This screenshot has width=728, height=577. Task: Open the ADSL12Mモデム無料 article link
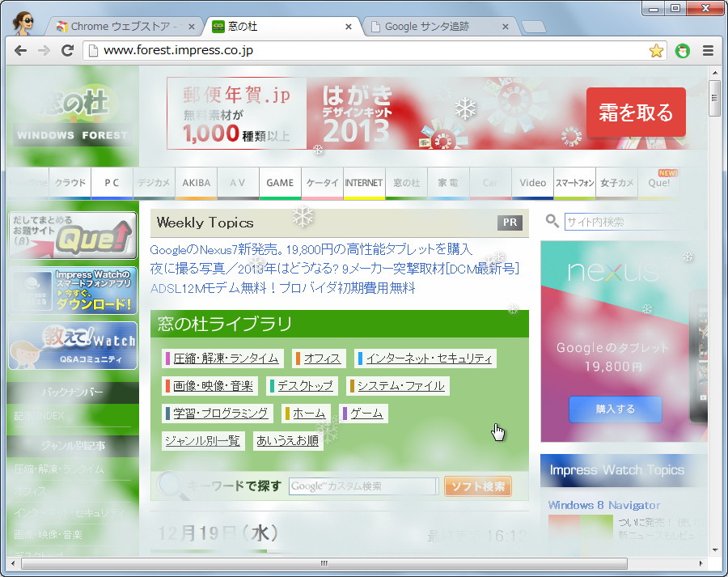pyautogui.click(x=284, y=288)
